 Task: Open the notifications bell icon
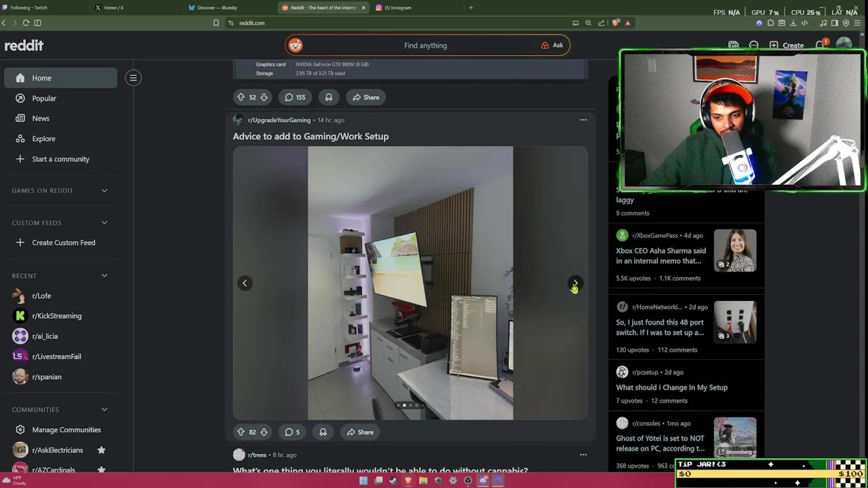pyautogui.click(x=819, y=45)
